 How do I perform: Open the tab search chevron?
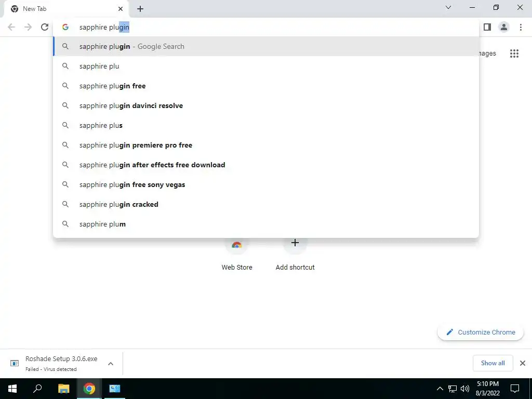448,7
